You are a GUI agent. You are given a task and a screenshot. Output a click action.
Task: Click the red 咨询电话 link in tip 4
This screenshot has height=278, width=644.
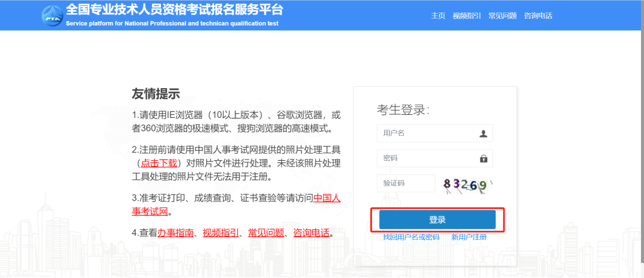pos(311,233)
